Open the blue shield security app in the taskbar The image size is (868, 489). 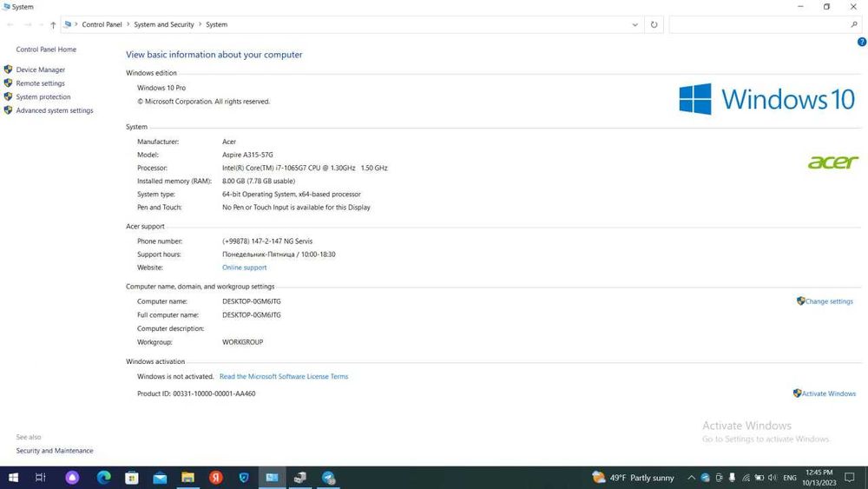tap(244, 478)
